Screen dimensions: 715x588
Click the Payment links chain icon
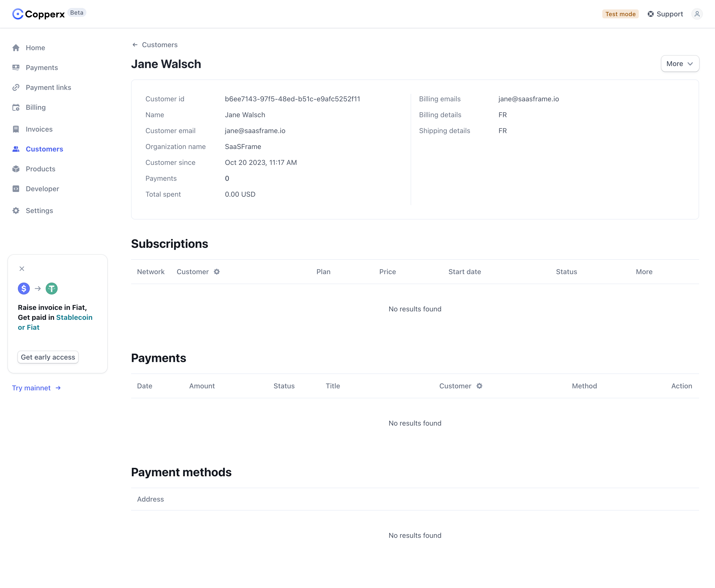[16, 87]
